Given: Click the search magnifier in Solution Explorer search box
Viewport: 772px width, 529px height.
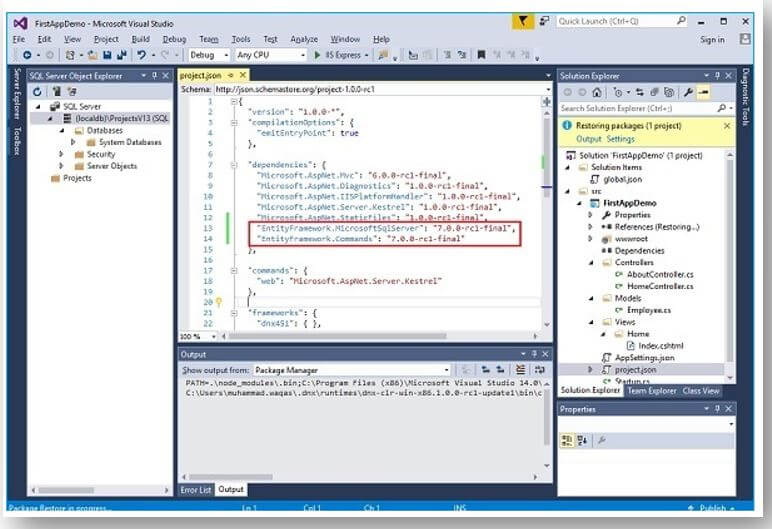Looking at the screenshot, I should click(x=722, y=108).
